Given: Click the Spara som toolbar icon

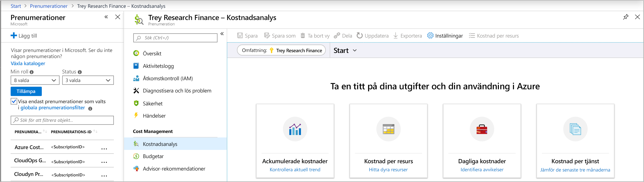Looking at the screenshot, I should (267, 36).
